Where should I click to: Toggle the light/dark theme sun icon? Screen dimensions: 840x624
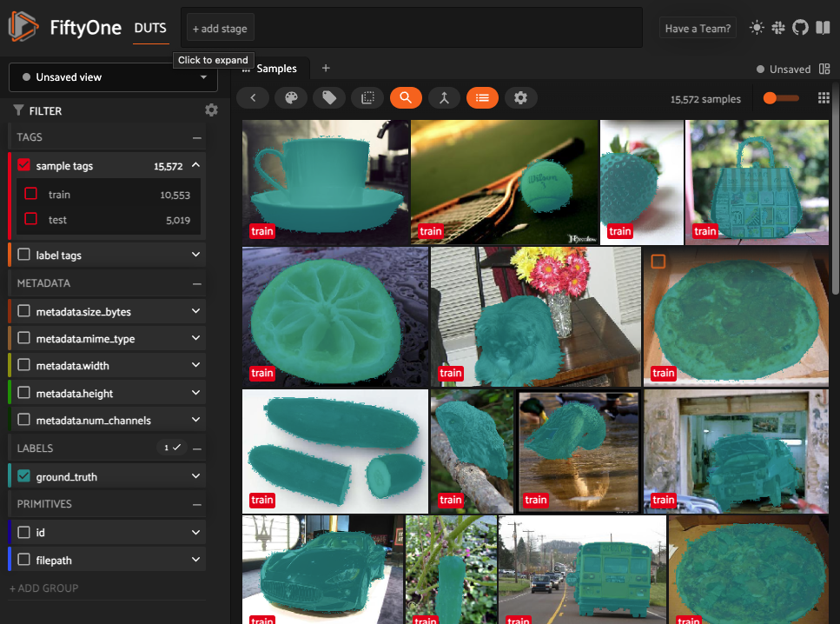tap(757, 28)
